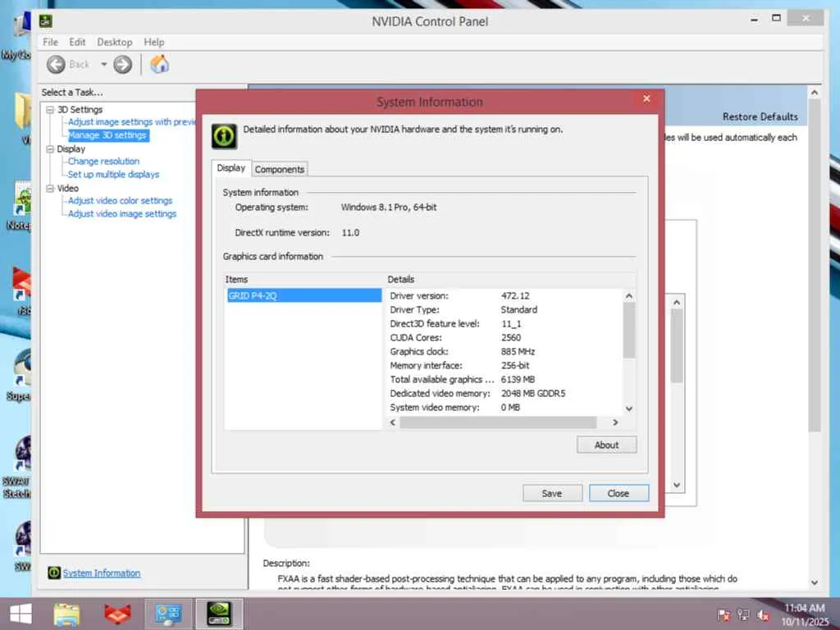Image resolution: width=840 pixels, height=630 pixels.
Task: Click the Action Center flag tray icon
Action: (724, 615)
